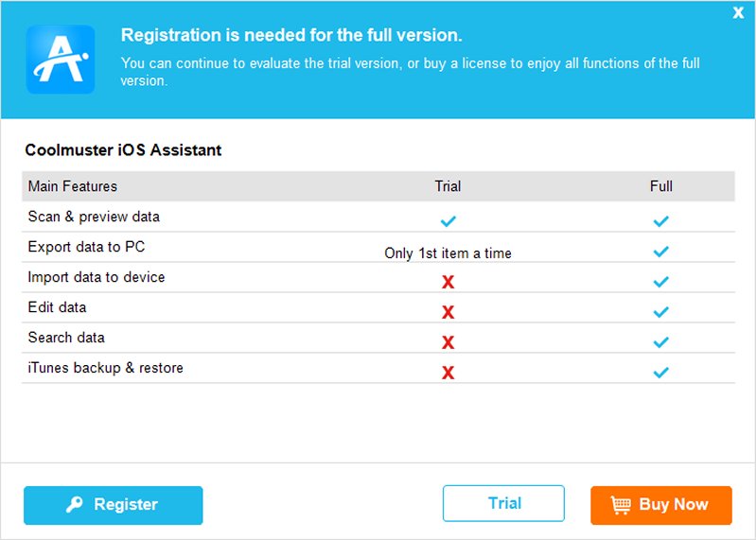Click the Main Features column header
The height and width of the screenshot is (540, 756).
coord(73,186)
